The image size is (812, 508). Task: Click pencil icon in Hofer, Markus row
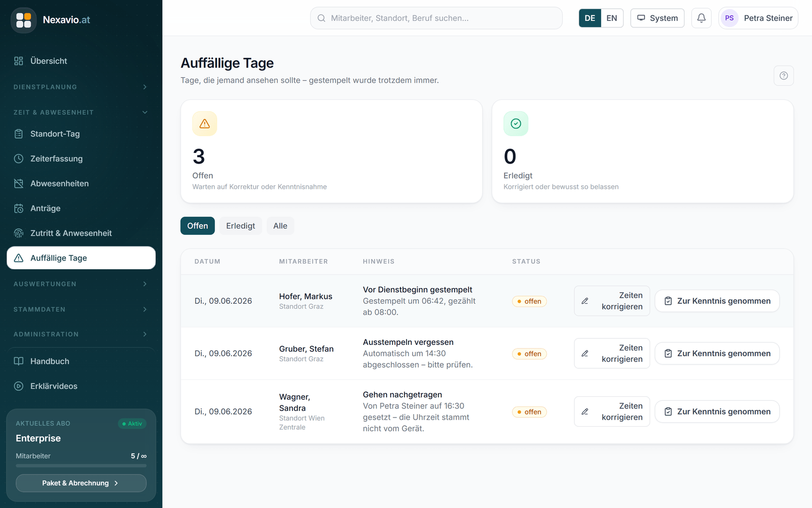pyautogui.click(x=585, y=301)
